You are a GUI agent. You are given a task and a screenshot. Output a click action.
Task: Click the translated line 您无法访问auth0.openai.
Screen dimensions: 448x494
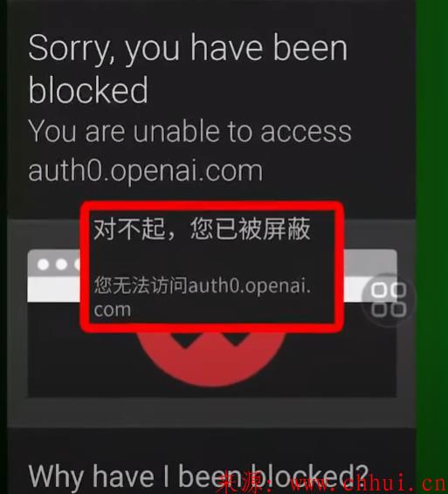coord(203,285)
